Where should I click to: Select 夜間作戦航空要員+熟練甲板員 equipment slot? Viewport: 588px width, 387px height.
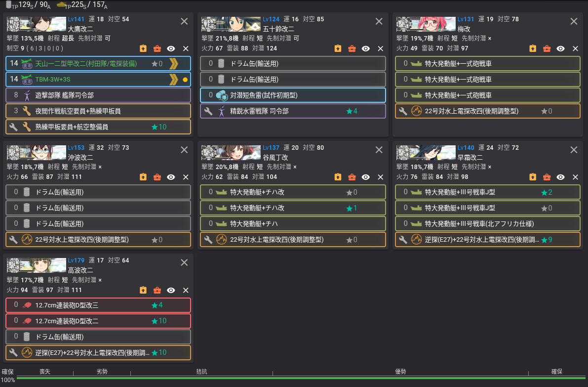98,111
